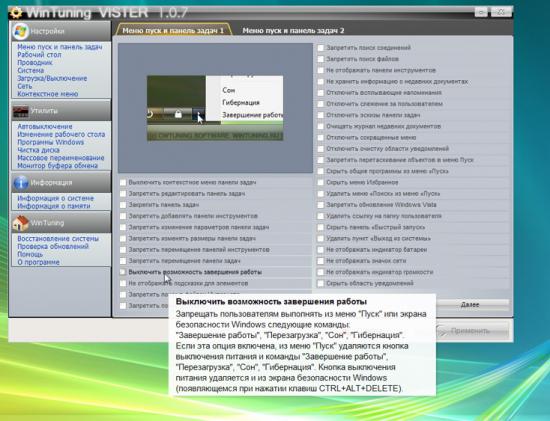Select the Система link
Image resolution: width=550 pixels, height=421 pixels.
[x=31, y=71]
